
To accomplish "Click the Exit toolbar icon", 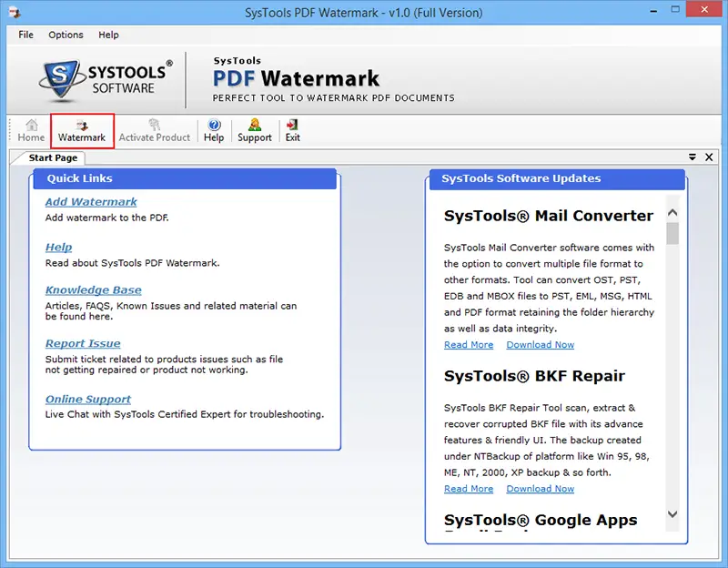I will click(292, 131).
